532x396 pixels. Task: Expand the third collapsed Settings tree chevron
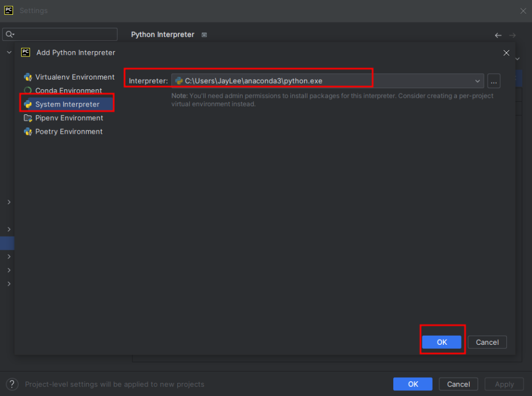(x=9, y=257)
